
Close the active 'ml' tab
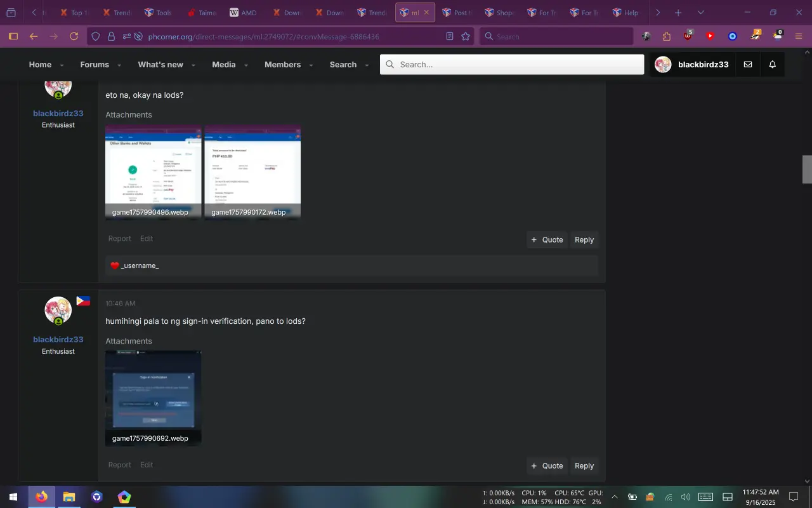[x=426, y=13]
